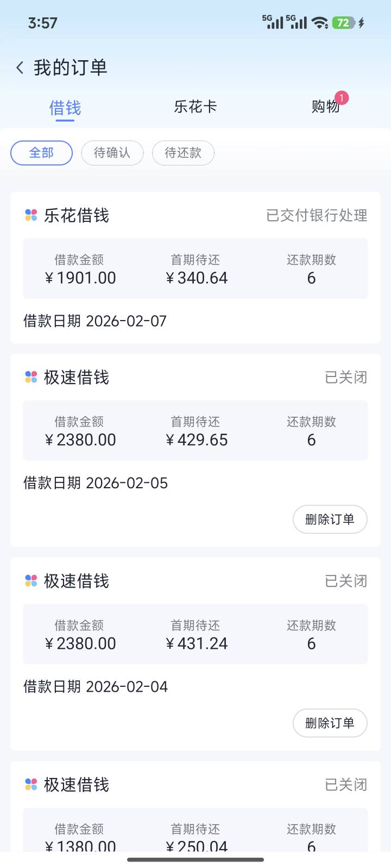
Task: Switch to the 借钱 tab
Action: 65,107
